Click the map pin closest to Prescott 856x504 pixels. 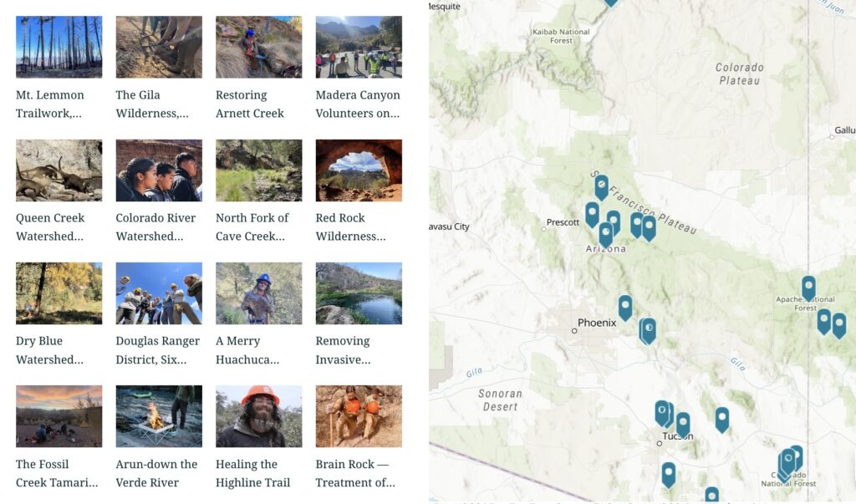[592, 213]
